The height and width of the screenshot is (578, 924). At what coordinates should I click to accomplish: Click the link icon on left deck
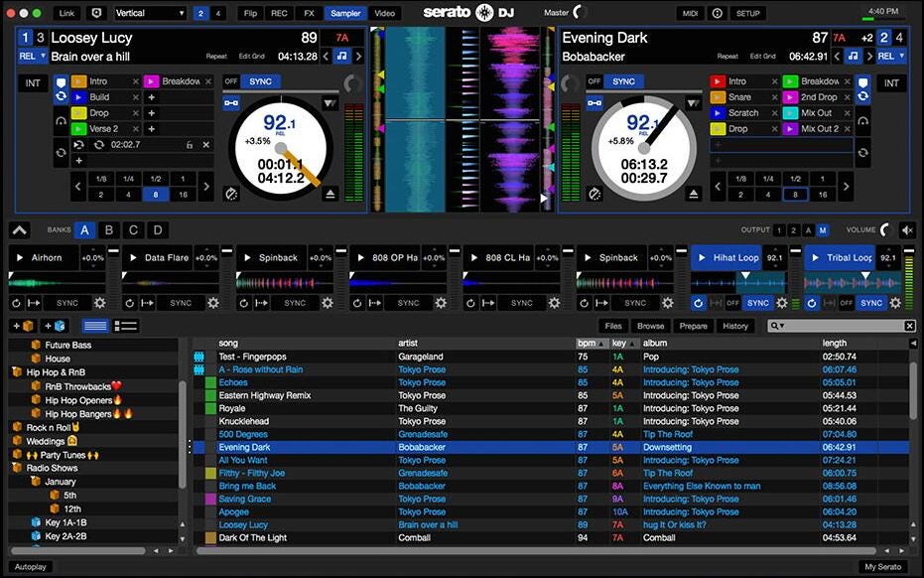coord(231,104)
